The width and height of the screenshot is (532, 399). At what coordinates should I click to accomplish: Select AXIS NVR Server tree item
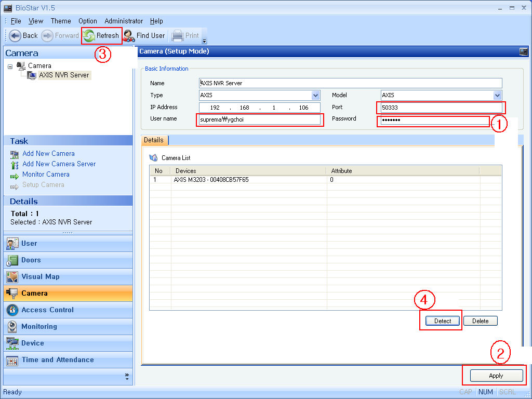coord(64,75)
